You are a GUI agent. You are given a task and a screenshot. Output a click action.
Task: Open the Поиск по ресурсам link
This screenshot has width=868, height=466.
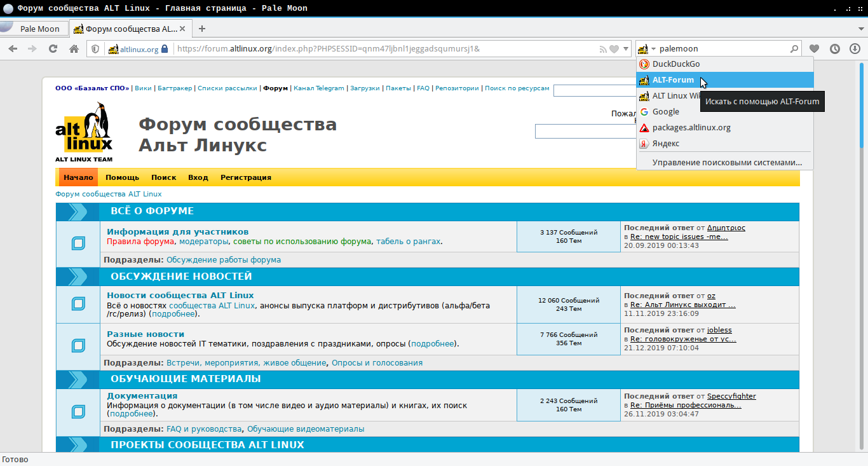pyautogui.click(x=517, y=88)
